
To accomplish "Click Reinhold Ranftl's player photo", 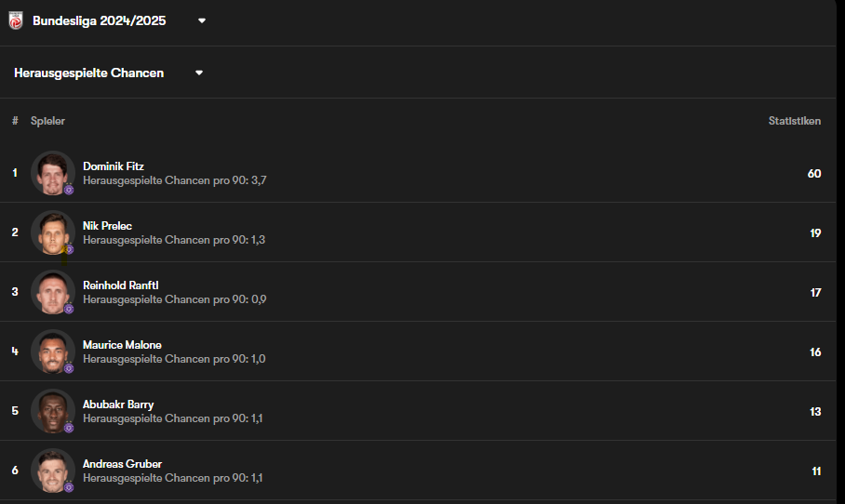I will click(x=53, y=292).
